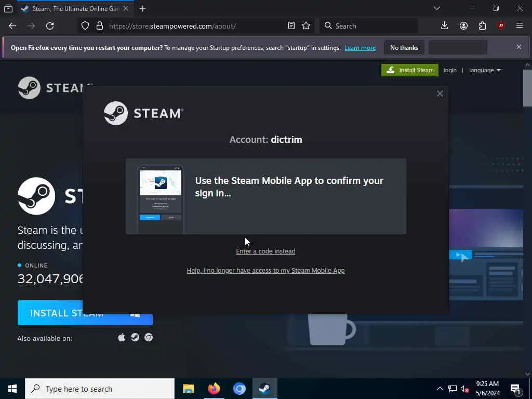Viewport: 532px width, 399px height.
Task: Select the Steam, The Ultimate Online Game tab
Action: tap(75, 9)
